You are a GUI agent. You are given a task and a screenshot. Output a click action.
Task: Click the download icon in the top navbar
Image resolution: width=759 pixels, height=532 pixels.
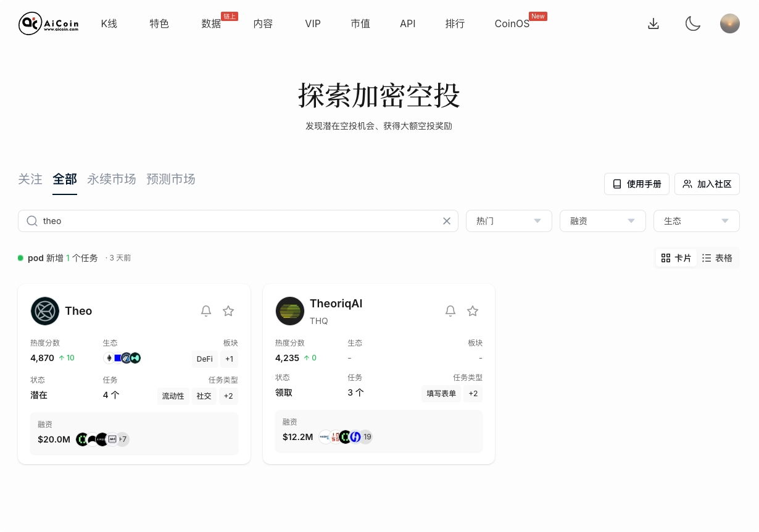click(653, 23)
